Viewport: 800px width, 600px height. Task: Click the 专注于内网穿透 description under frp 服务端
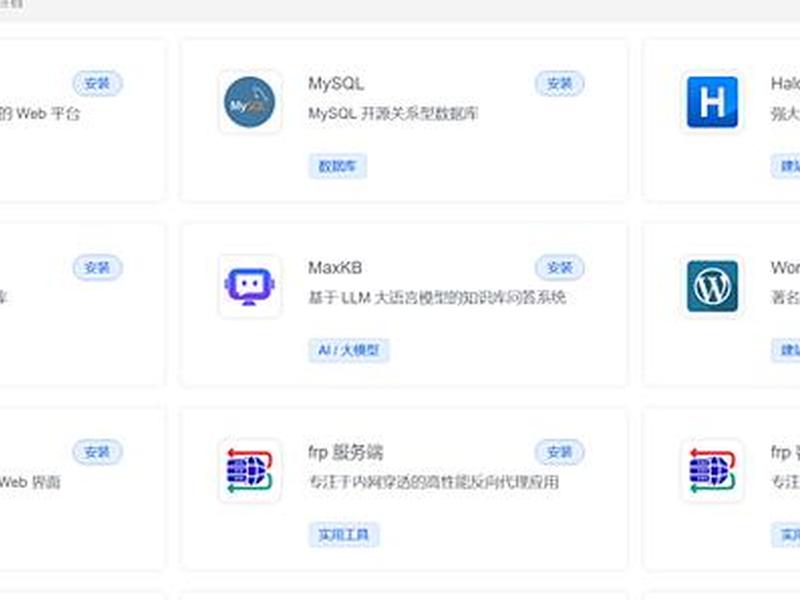click(x=434, y=482)
